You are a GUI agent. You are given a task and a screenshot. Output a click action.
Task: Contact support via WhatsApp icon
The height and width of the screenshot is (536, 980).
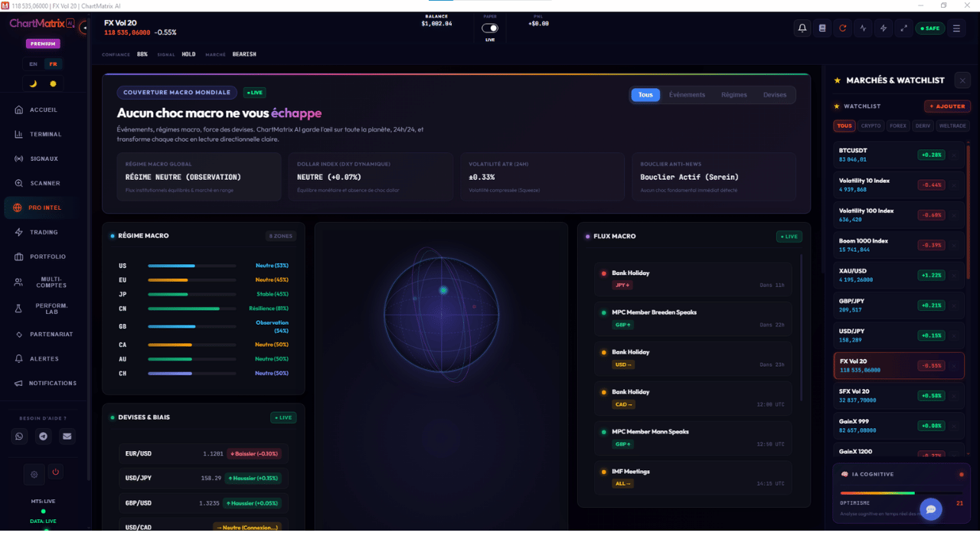(19, 436)
